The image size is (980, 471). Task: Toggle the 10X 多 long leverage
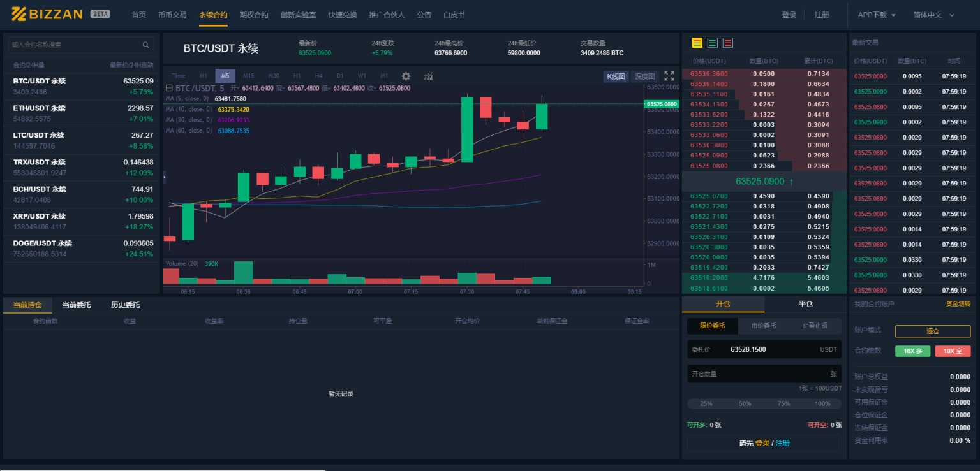pyautogui.click(x=912, y=351)
